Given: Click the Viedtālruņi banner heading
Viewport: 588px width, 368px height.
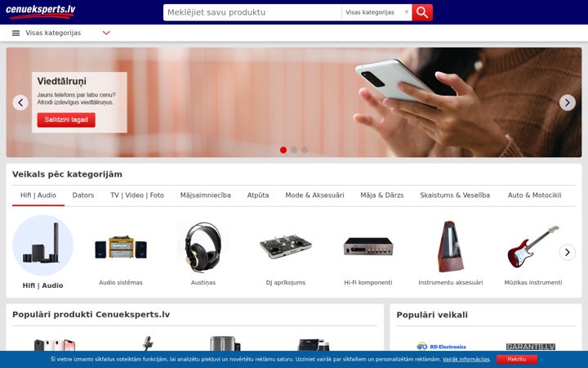Looking at the screenshot, I should (x=61, y=82).
